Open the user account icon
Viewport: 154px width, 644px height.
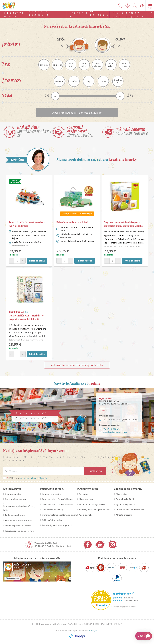click(128, 6)
